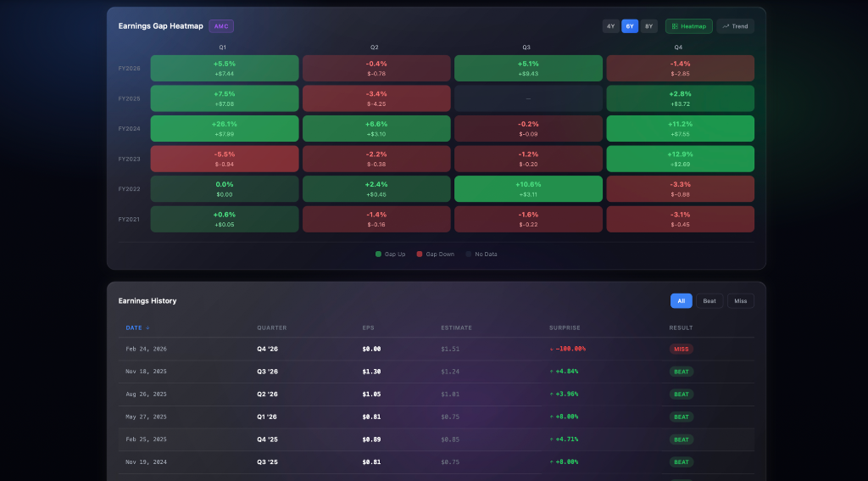Select FY2023 Q1 cell -5.5%
This screenshot has height=481, width=868.
click(x=224, y=159)
